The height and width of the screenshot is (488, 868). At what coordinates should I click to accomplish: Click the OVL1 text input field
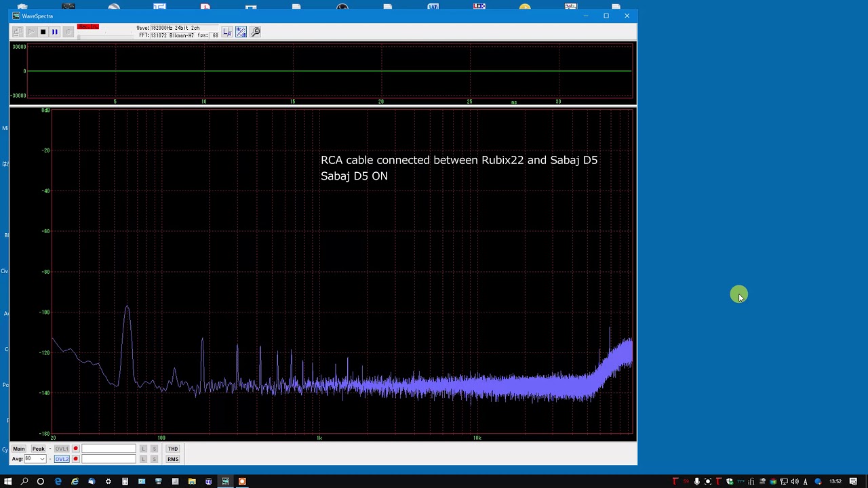108,449
